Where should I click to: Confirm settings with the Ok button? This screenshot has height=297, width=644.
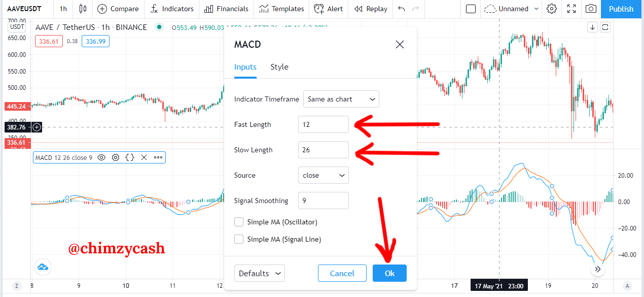click(389, 273)
